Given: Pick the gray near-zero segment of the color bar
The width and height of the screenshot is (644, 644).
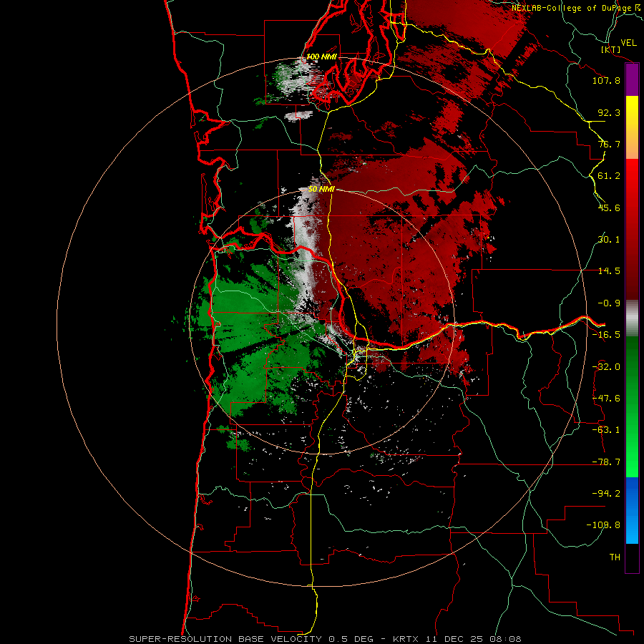Looking at the screenshot, I should 632,318.
